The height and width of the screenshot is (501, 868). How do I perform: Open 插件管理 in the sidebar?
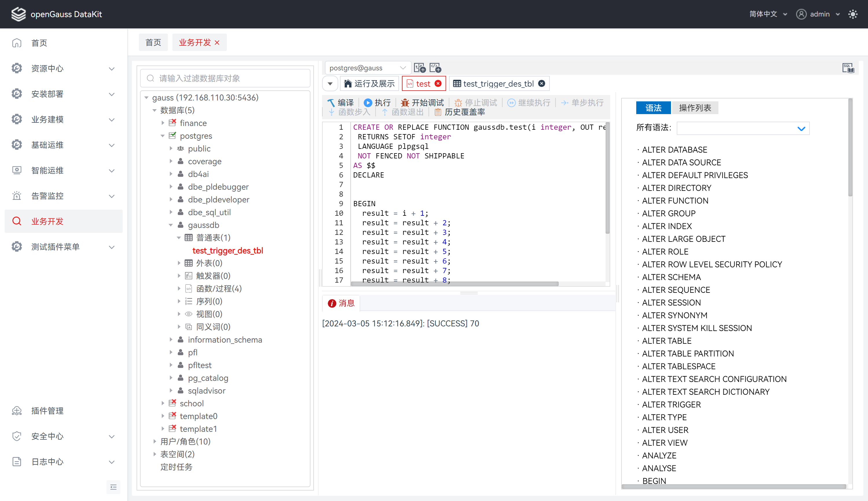pyautogui.click(x=47, y=411)
